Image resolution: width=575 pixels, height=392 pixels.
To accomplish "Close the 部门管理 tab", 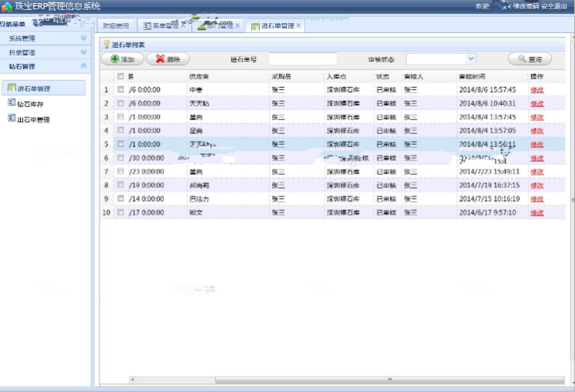I will (x=237, y=25).
